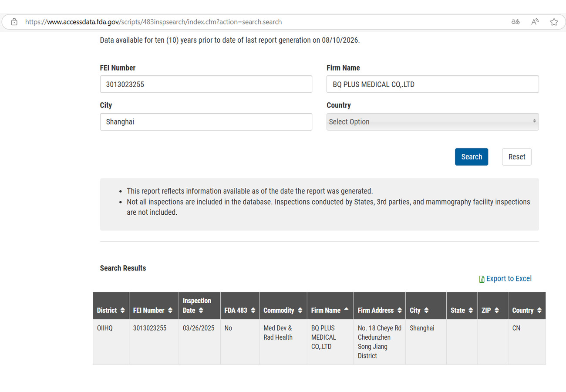The height and width of the screenshot is (392, 566).
Task: Select the OIIHQ district cell
Action: click(111, 342)
